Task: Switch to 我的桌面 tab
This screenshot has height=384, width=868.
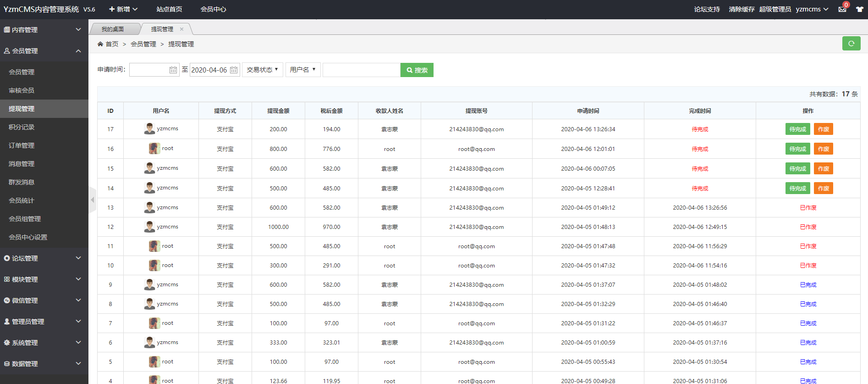Action: (x=113, y=29)
